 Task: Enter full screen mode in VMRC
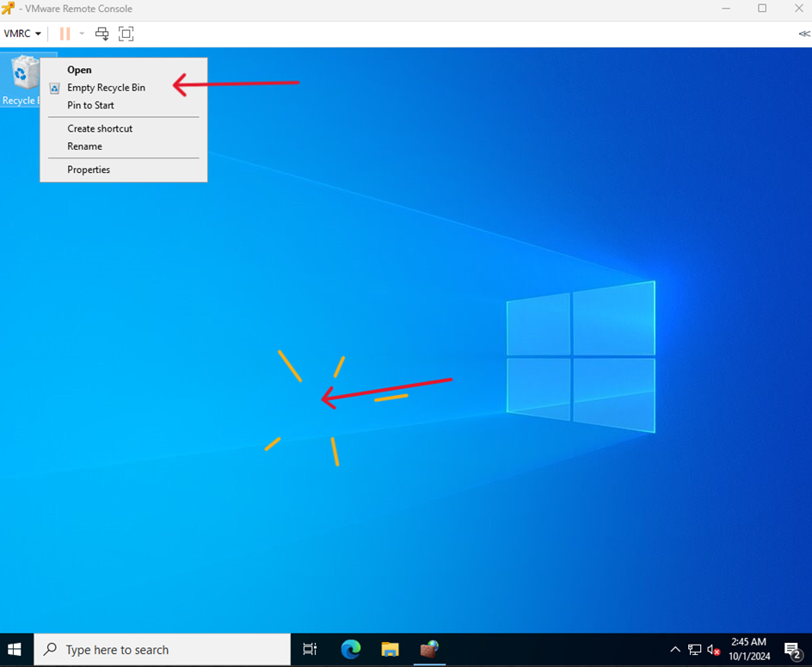coord(126,34)
